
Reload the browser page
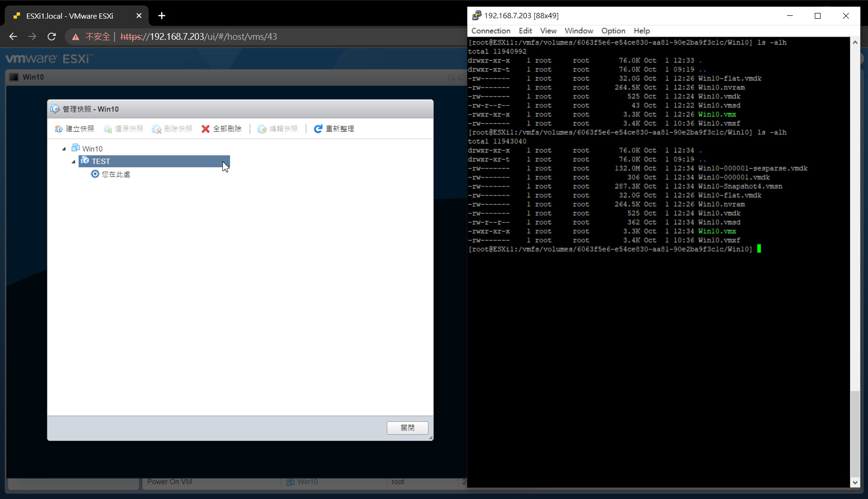[x=52, y=36]
